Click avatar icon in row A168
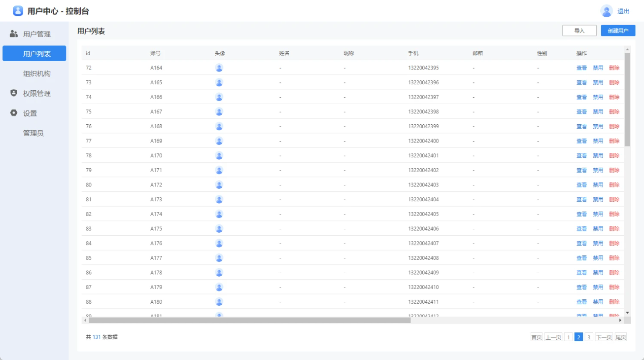Screen dimensions: 644x360 click(x=219, y=126)
